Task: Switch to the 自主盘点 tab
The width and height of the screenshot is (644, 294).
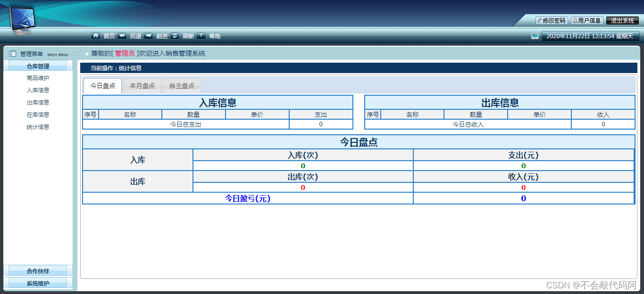Action: (x=182, y=86)
